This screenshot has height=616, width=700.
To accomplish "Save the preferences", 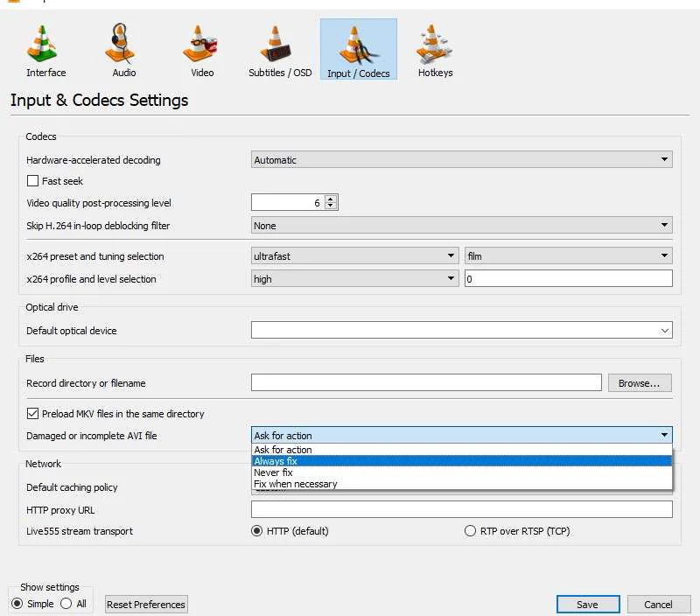I will click(588, 605).
